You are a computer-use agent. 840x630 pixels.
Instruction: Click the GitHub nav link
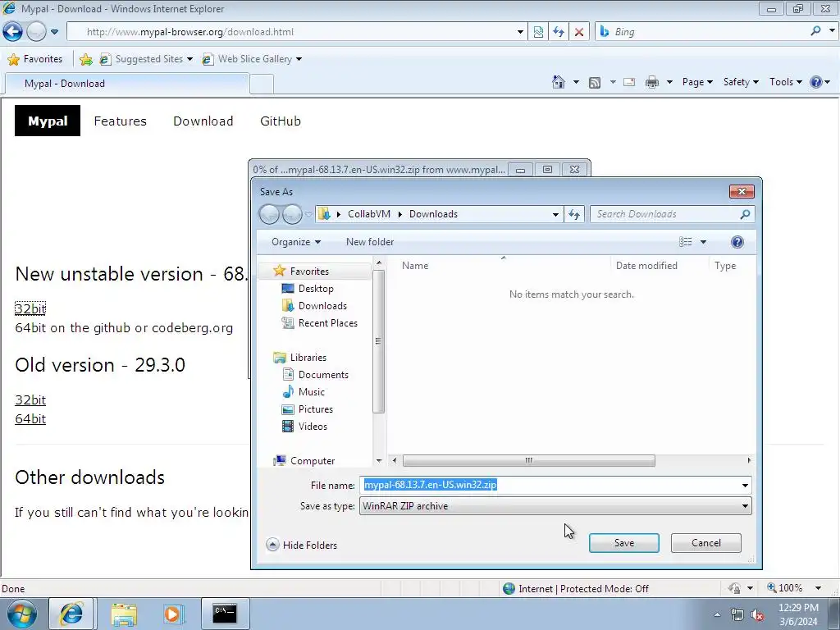click(x=281, y=121)
